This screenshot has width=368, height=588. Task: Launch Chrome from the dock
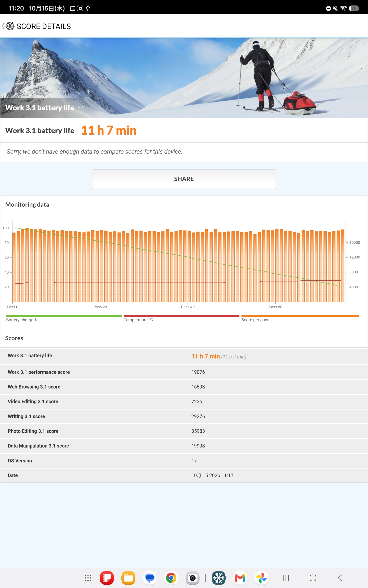click(x=171, y=578)
